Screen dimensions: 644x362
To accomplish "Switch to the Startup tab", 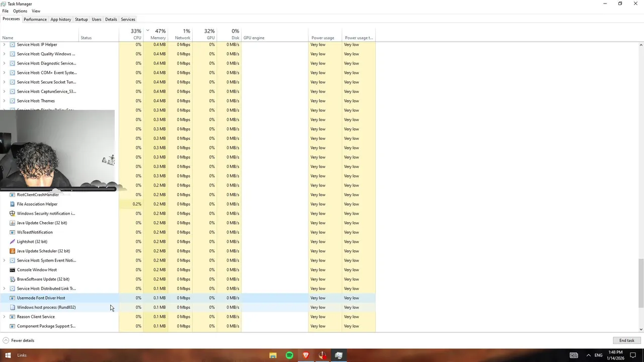I will (82, 20).
